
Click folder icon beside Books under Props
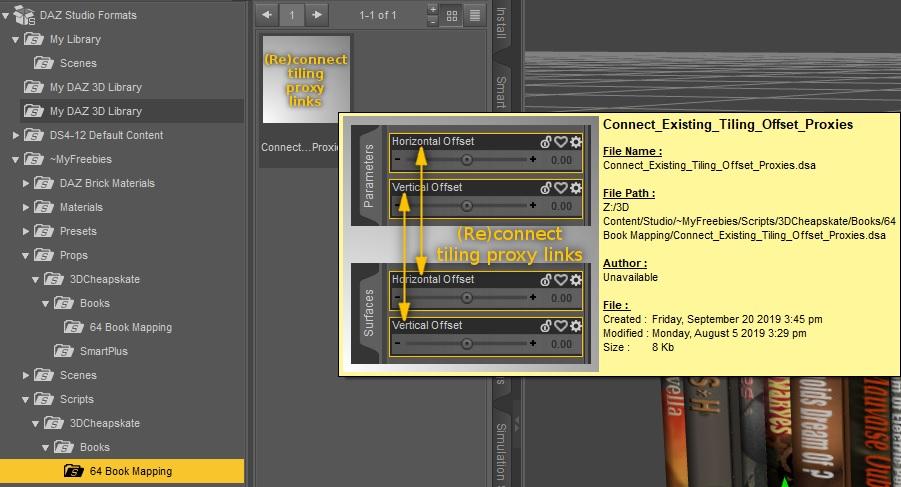point(63,303)
